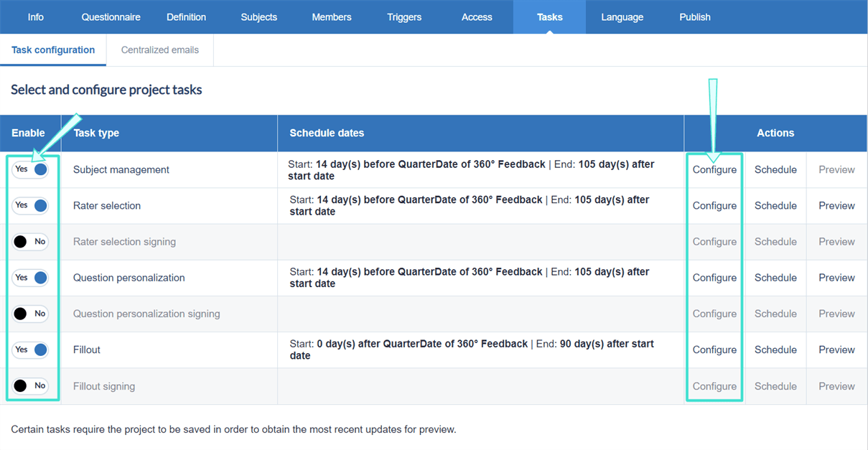Screen dimensions: 868x450
Task: Click Question personalization schedule dates text
Action: coord(470,278)
